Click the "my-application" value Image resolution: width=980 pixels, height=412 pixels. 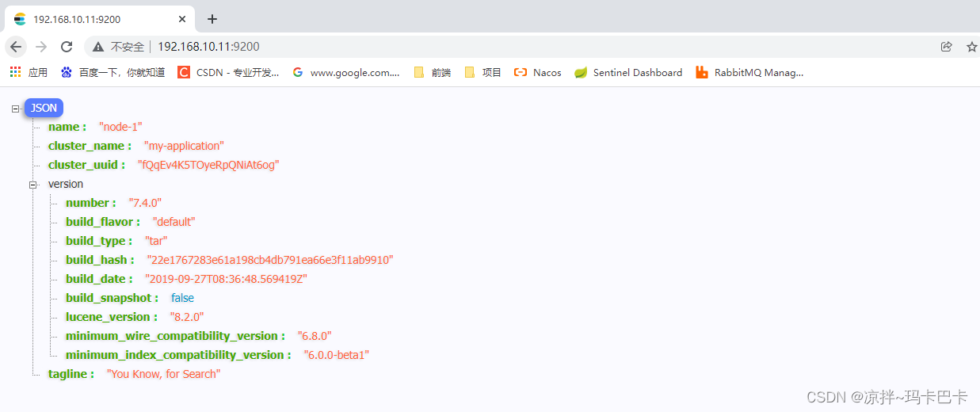click(x=184, y=146)
